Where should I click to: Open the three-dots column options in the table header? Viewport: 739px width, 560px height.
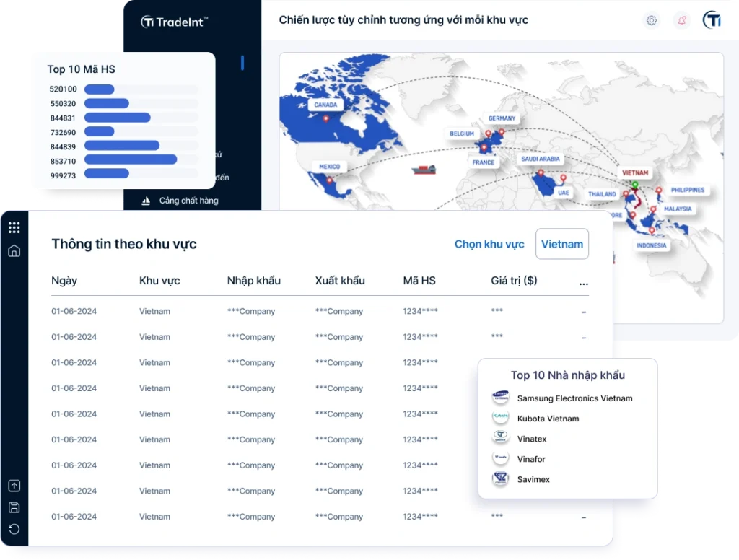point(583,284)
